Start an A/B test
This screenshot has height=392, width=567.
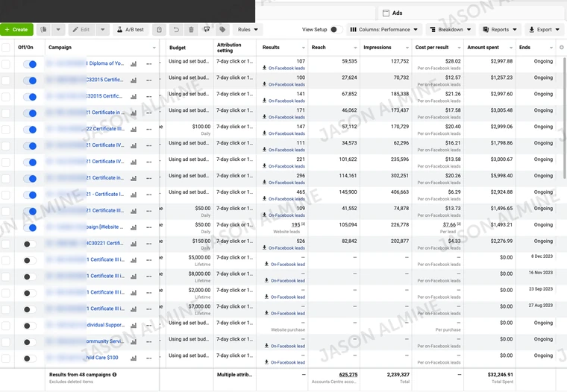pos(131,30)
